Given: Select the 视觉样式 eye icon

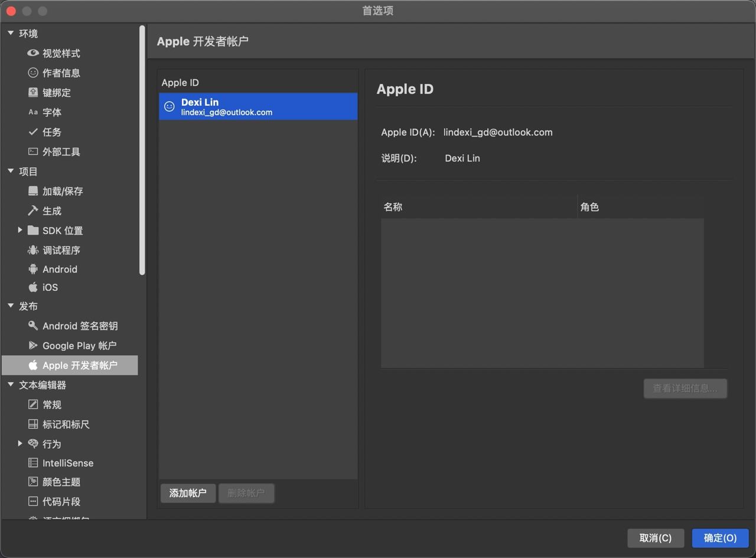Looking at the screenshot, I should pyautogui.click(x=33, y=53).
